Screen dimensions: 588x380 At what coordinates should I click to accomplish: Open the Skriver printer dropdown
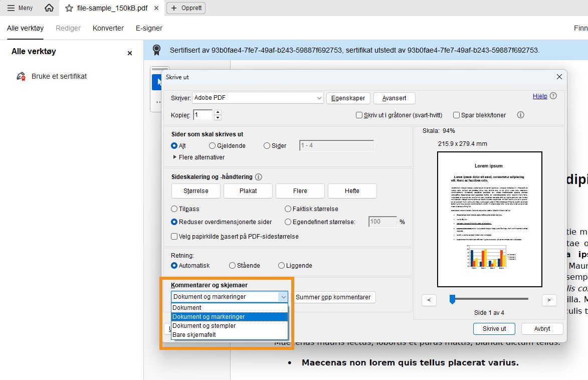tap(258, 98)
